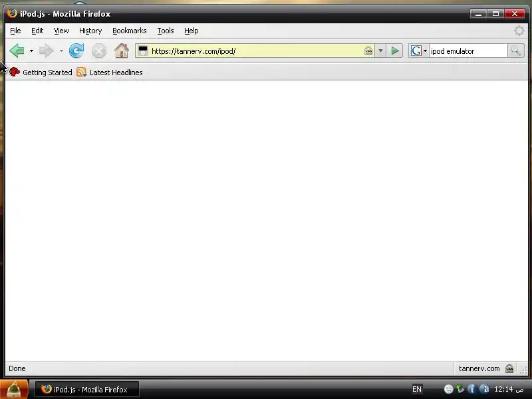Click the status bar security padlock icon

[509, 368]
